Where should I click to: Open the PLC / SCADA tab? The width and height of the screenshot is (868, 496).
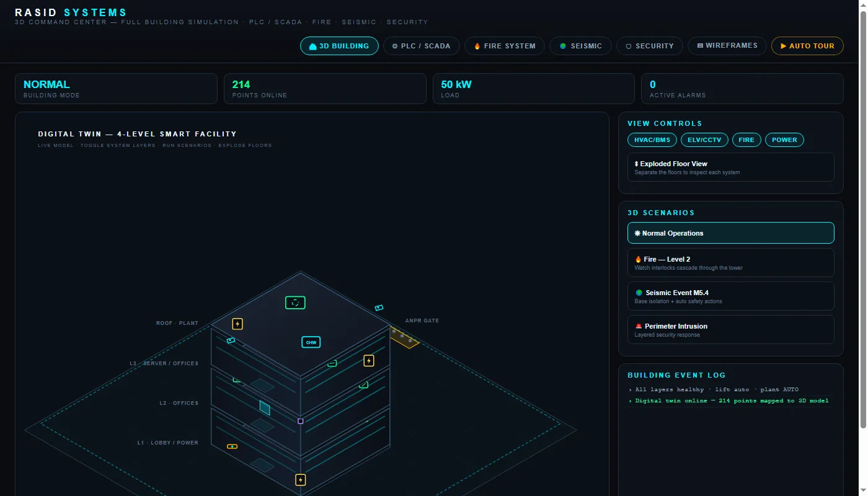tap(422, 46)
